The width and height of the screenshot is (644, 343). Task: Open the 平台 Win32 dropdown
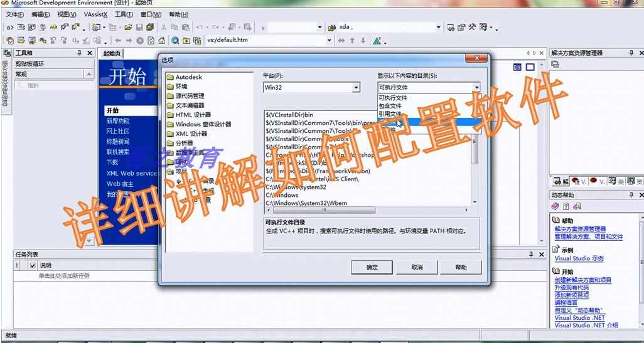356,87
